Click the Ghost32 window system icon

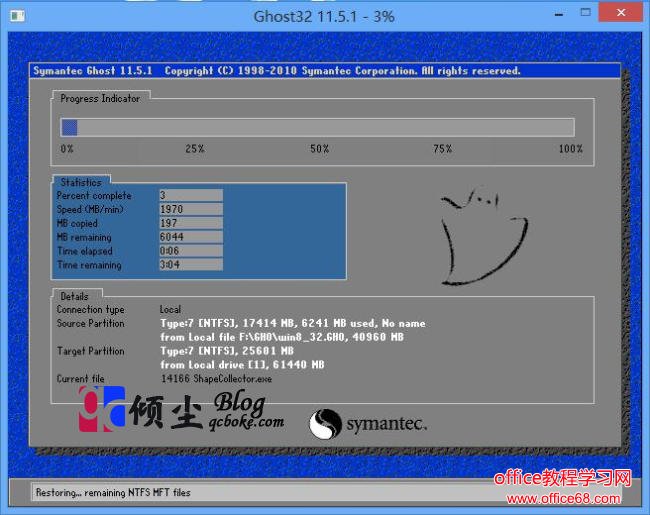point(17,16)
